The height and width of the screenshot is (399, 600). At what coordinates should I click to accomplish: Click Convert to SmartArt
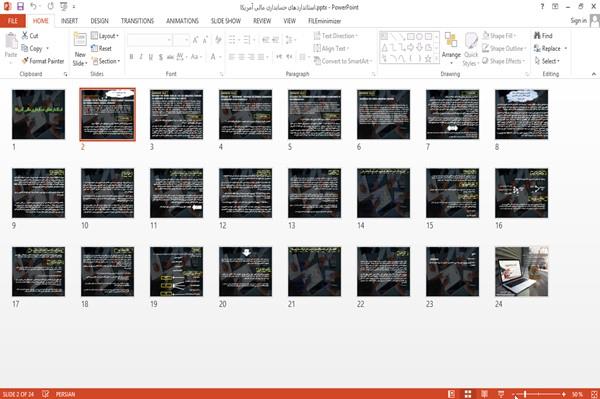tap(343, 61)
